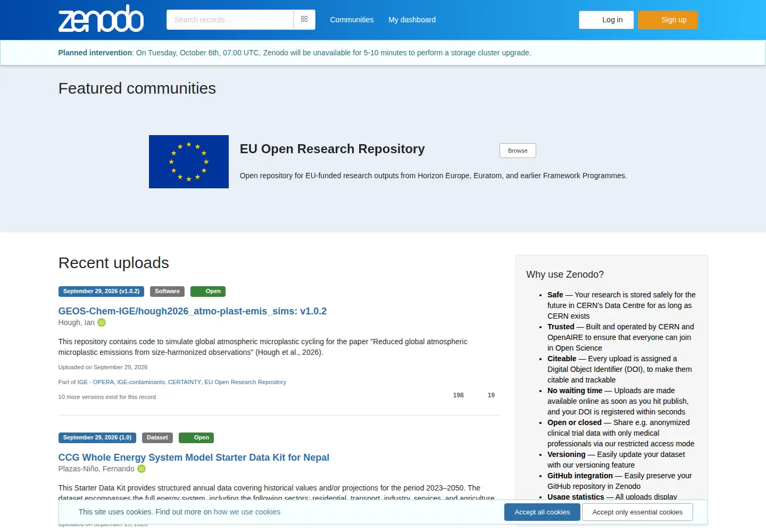This screenshot has height=532, width=766.
Task: Click the 19 count on first record
Action: point(491,395)
